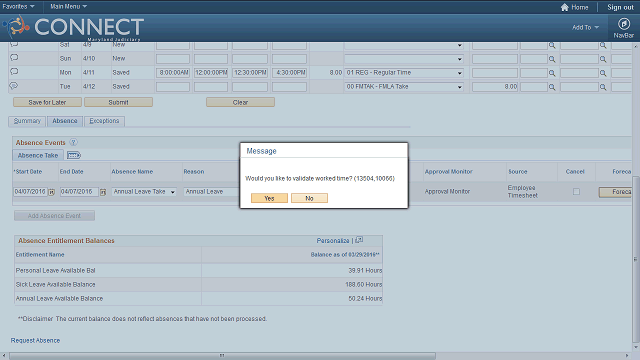This screenshot has height=360, width=640.
Task: Select the '188.60 Hours' balance value
Action: (364, 284)
